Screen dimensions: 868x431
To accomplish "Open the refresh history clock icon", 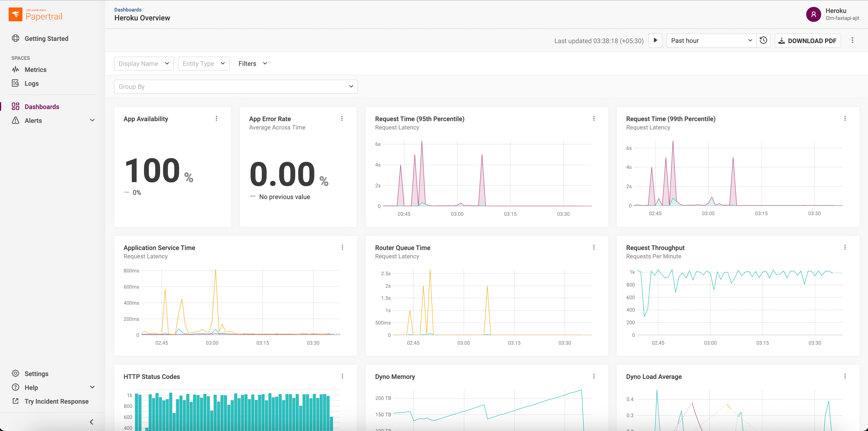I will 763,41.
